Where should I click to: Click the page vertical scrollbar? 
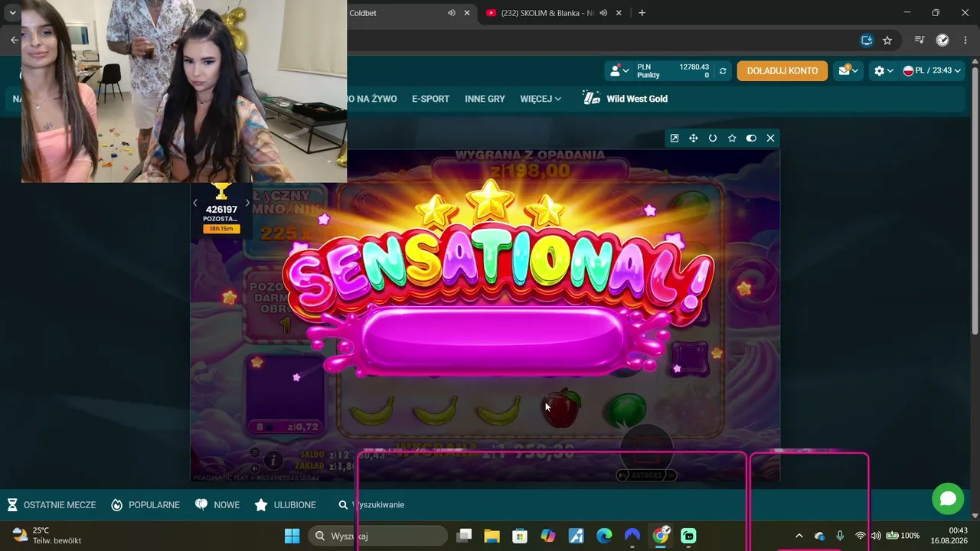[x=975, y=199]
